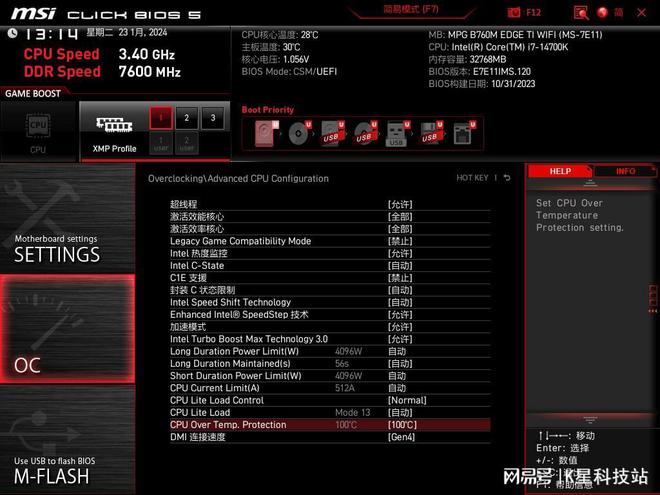This screenshot has height=495, width=660.
Task: Close the BIOS with the X icon
Action: pyautogui.click(x=641, y=13)
